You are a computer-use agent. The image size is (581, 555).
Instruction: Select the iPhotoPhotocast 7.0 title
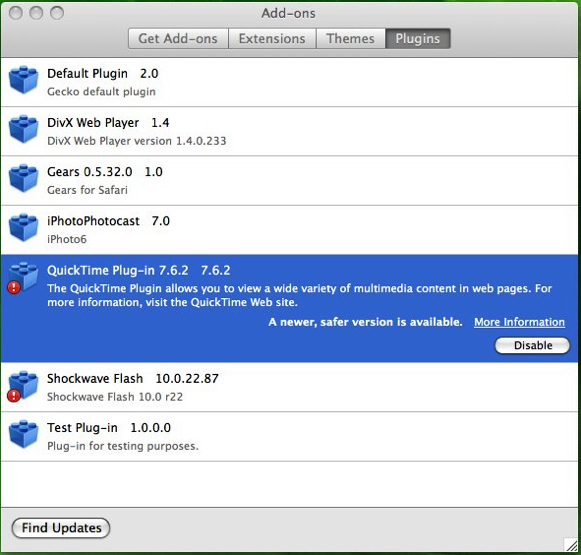(x=109, y=221)
